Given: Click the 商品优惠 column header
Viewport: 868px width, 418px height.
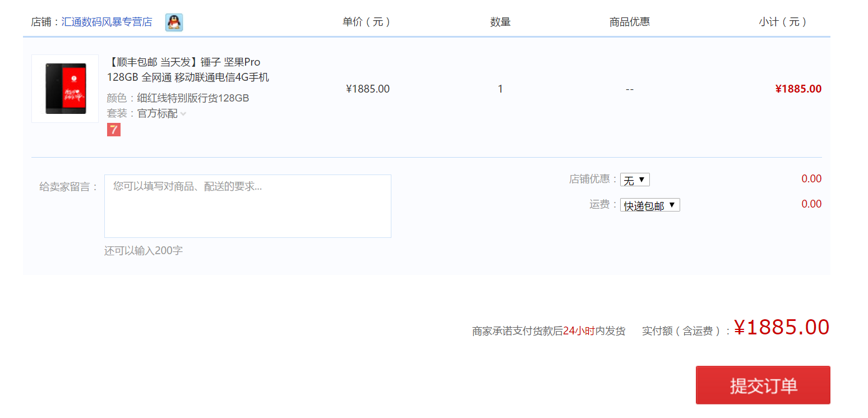Looking at the screenshot, I should [x=630, y=22].
